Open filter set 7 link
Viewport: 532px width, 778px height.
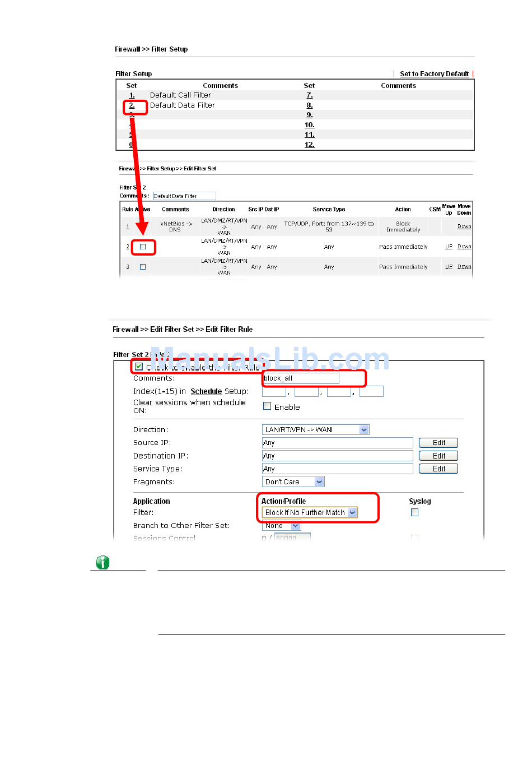[x=310, y=95]
